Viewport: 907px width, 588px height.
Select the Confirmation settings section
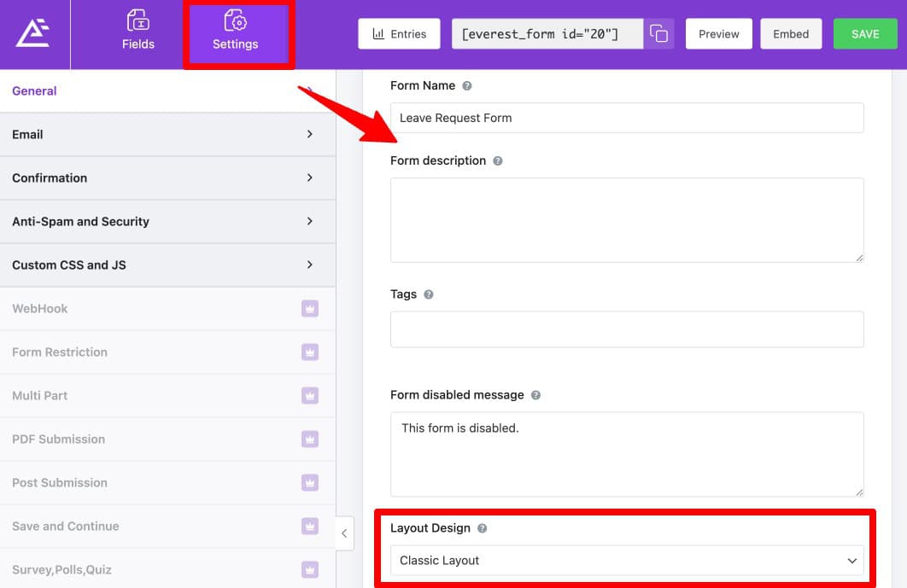(x=167, y=178)
